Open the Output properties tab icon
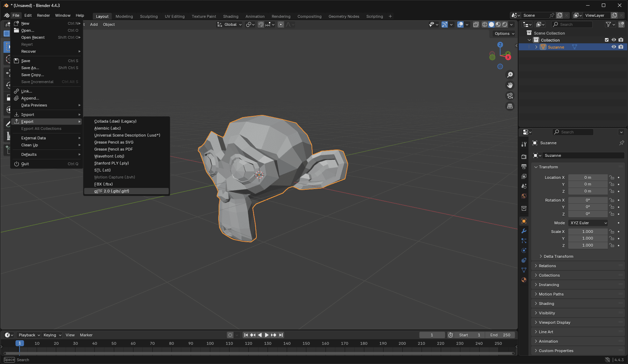Screen dimensions: 628x364 [524, 167]
